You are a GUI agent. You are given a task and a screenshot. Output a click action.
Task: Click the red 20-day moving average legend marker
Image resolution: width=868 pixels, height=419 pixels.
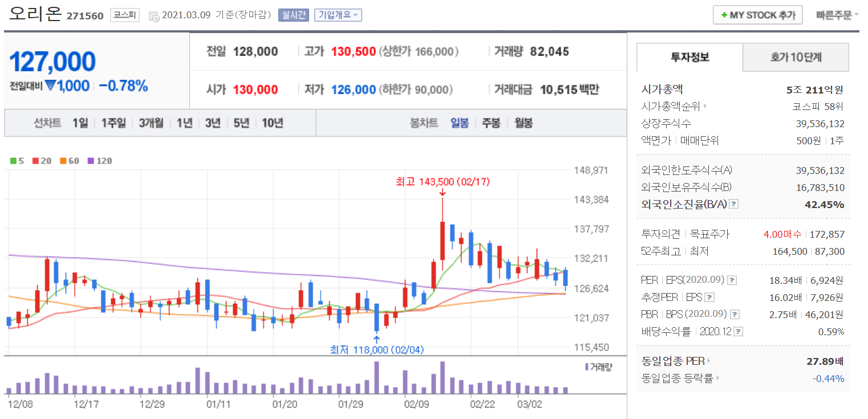point(35,161)
